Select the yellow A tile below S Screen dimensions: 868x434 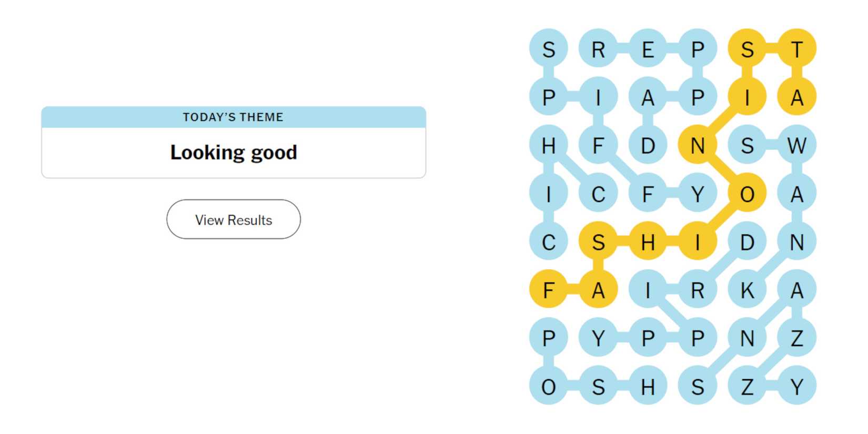(x=598, y=289)
